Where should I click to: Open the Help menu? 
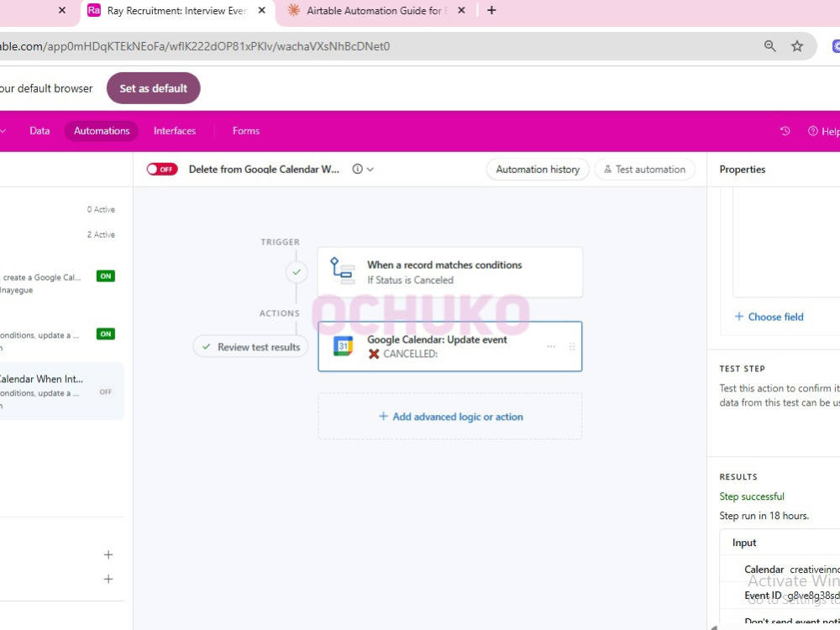pyautogui.click(x=824, y=131)
